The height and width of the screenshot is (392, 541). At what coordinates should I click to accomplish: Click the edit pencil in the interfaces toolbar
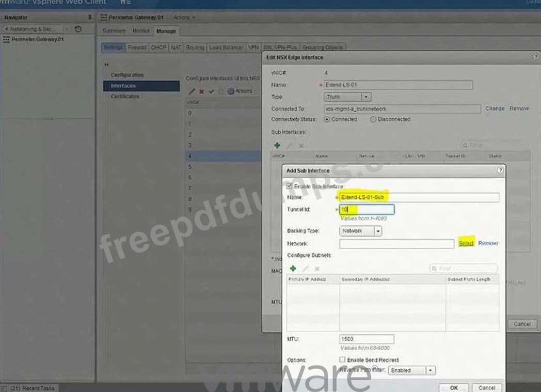coord(192,91)
